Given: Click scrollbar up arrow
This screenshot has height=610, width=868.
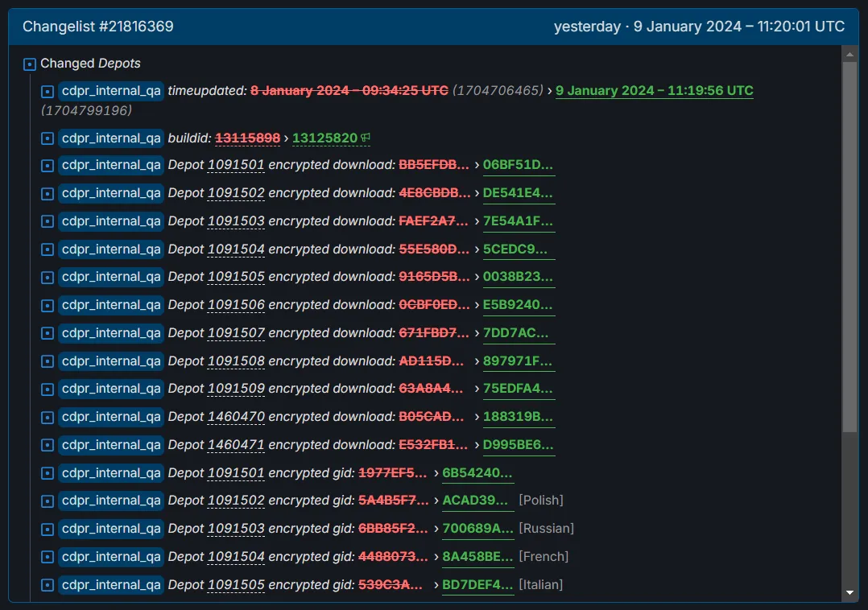Looking at the screenshot, I should (849, 54).
